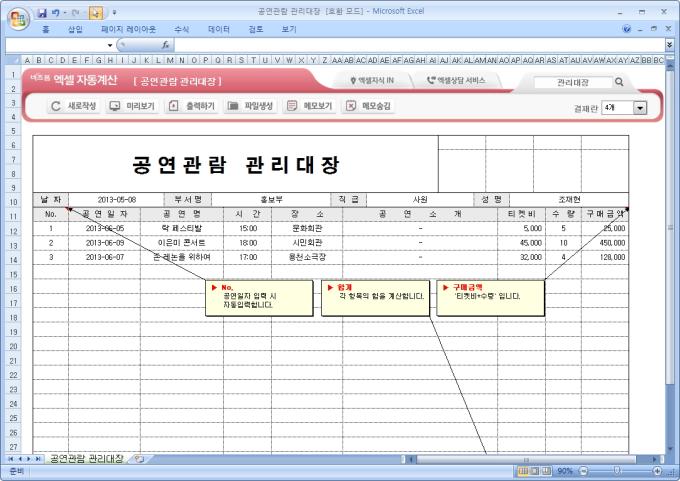Click the 메모보기 button

310,106
